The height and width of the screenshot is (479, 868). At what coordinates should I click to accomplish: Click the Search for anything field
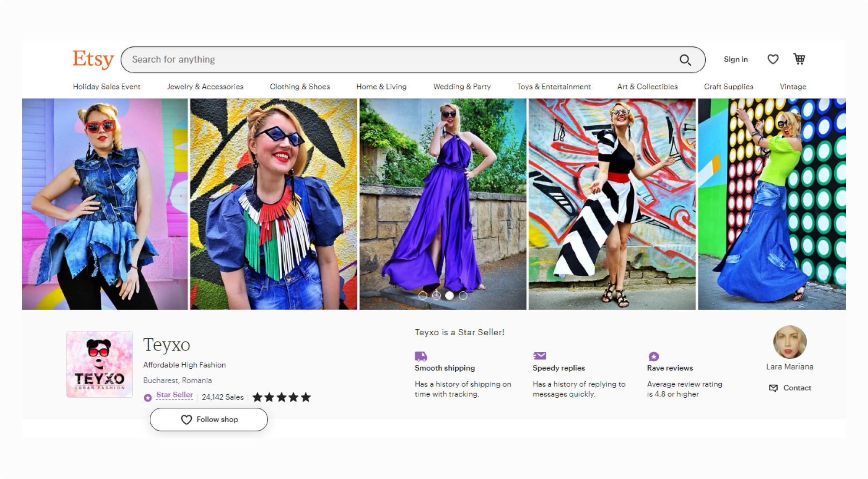[x=413, y=60]
